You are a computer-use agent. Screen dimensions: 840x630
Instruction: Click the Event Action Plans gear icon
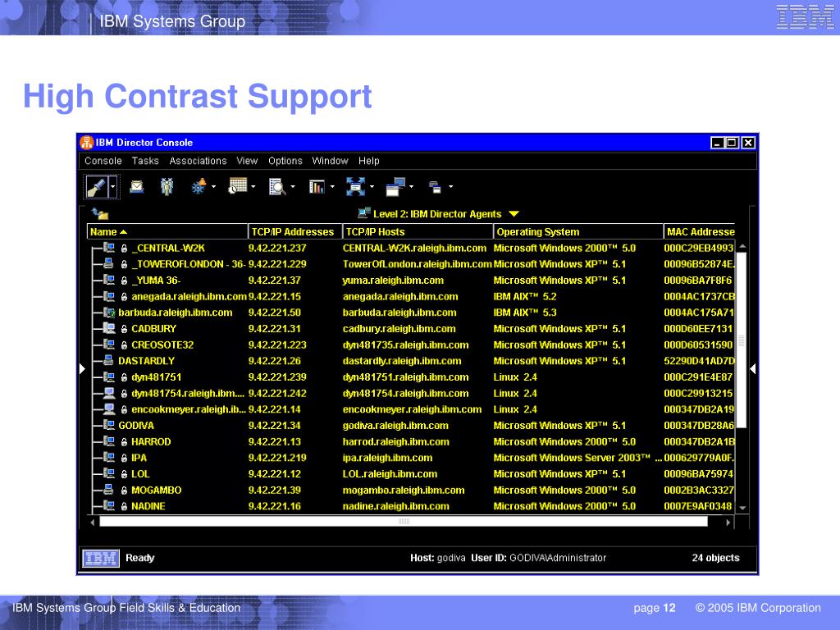pyautogui.click(x=199, y=186)
